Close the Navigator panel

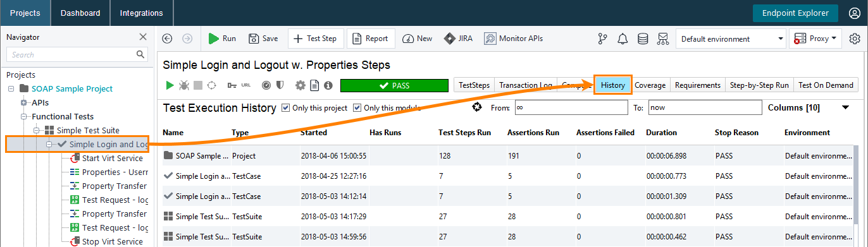[143, 37]
